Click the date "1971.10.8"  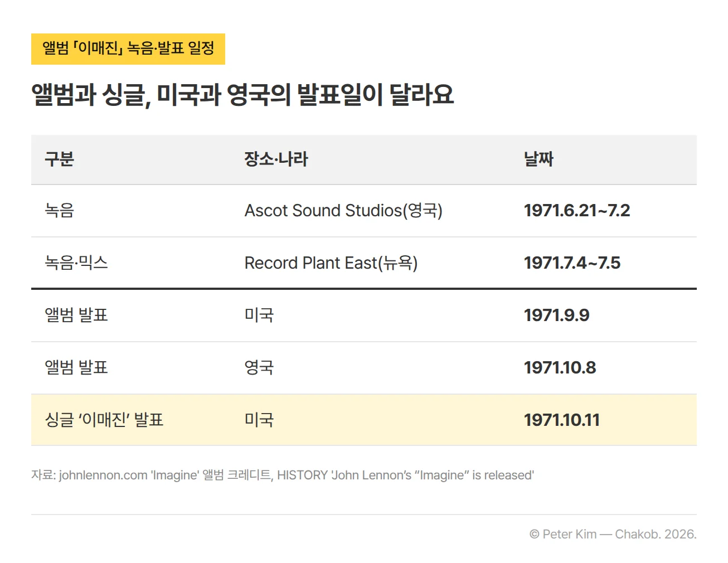pyautogui.click(x=560, y=368)
